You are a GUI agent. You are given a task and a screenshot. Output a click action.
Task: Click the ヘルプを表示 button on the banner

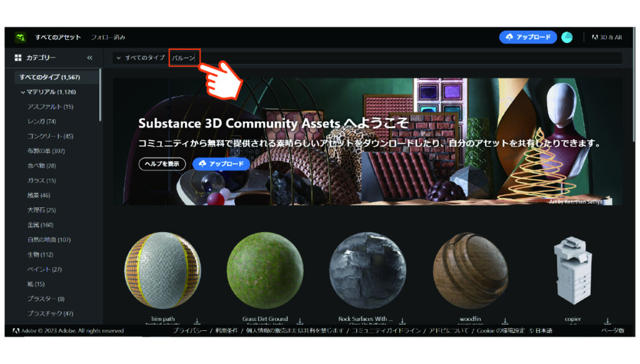click(162, 164)
